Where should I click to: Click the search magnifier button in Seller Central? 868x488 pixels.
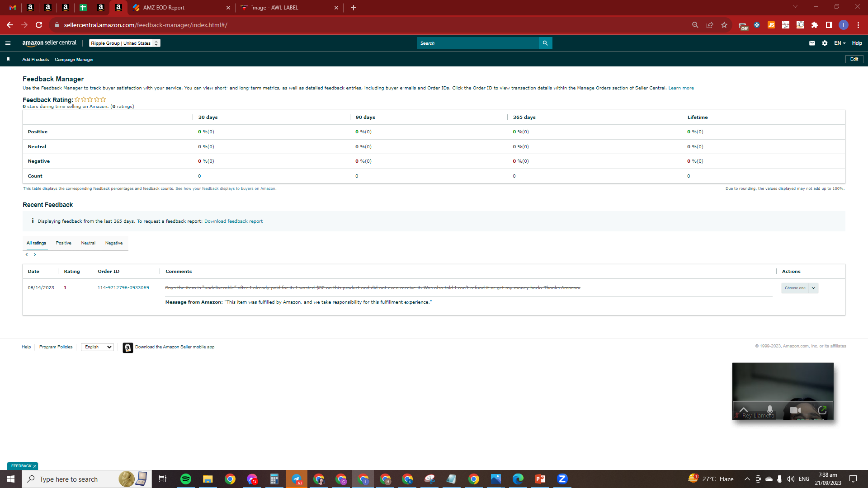click(545, 43)
